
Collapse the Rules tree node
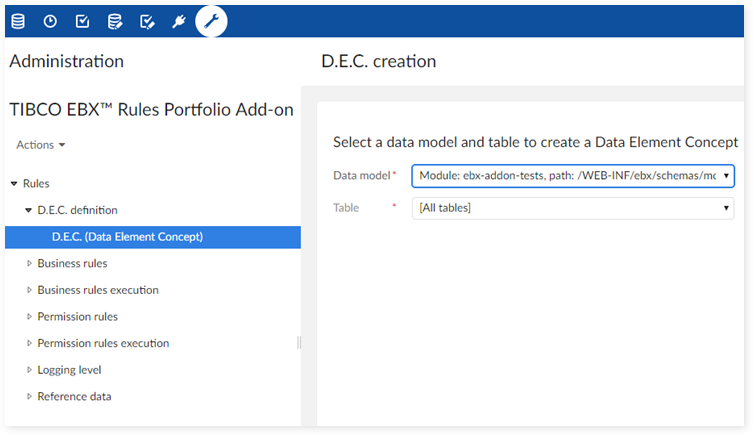(14, 184)
